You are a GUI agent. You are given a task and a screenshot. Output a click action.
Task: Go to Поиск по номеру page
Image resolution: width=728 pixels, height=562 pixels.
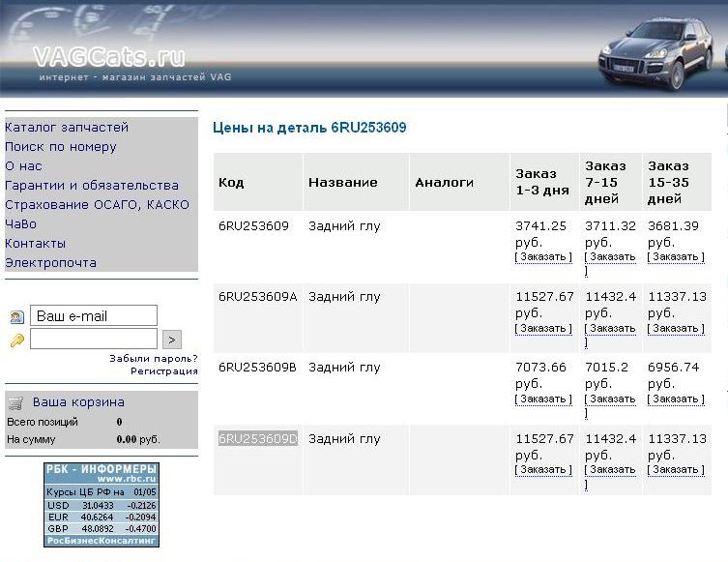point(61,147)
